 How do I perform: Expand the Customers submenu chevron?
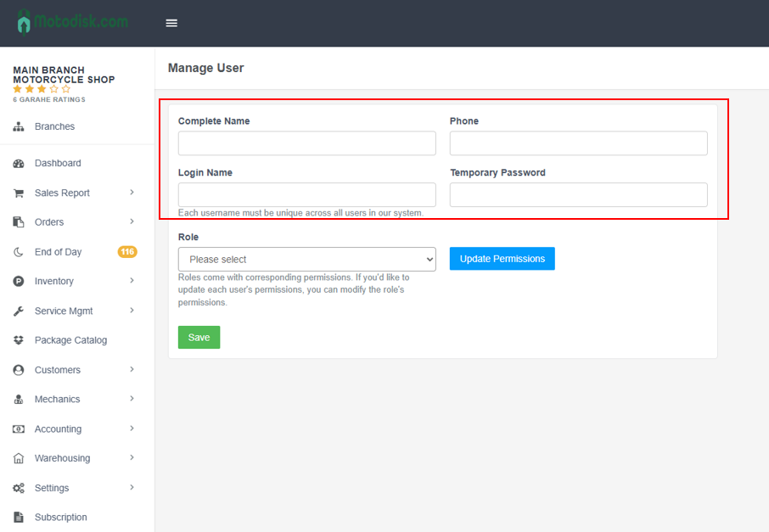tap(132, 369)
